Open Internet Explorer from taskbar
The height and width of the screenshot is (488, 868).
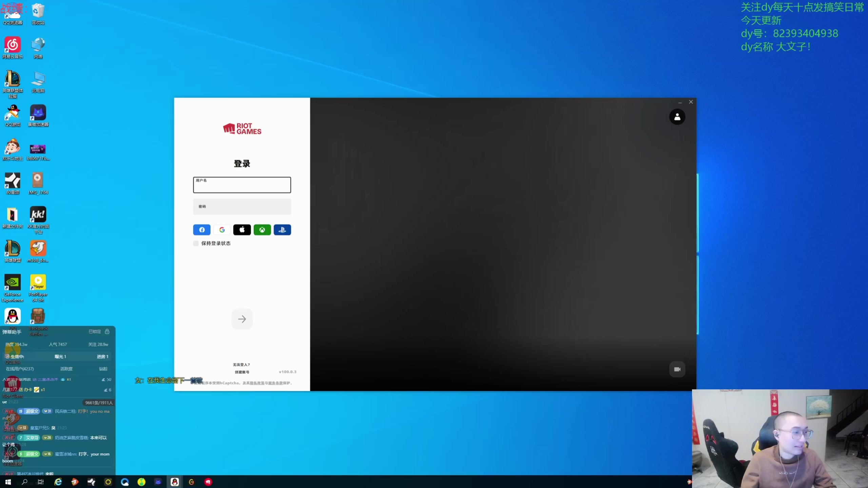coord(58,482)
